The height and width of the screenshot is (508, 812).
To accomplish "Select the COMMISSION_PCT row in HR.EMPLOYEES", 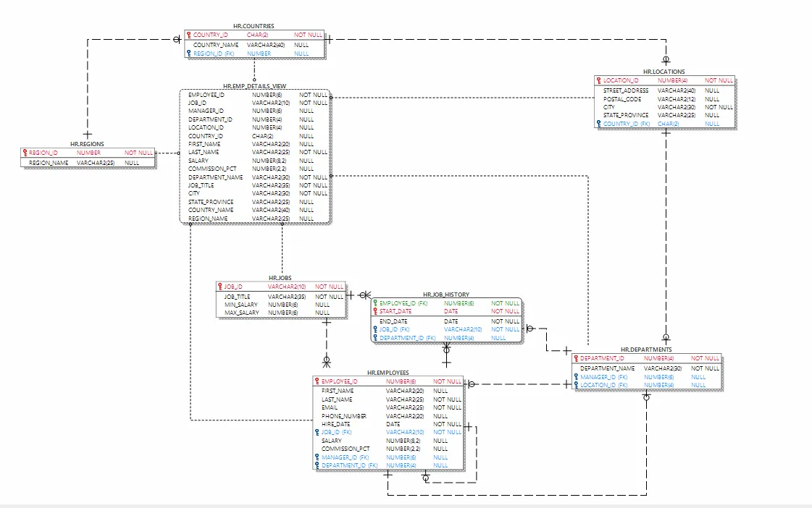I will point(388,449).
